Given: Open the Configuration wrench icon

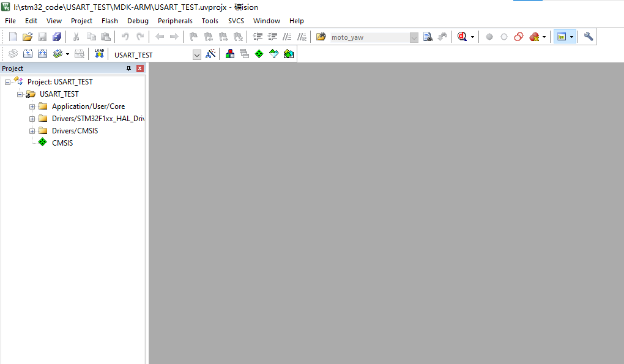Looking at the screenshot, I should [589, 37].
